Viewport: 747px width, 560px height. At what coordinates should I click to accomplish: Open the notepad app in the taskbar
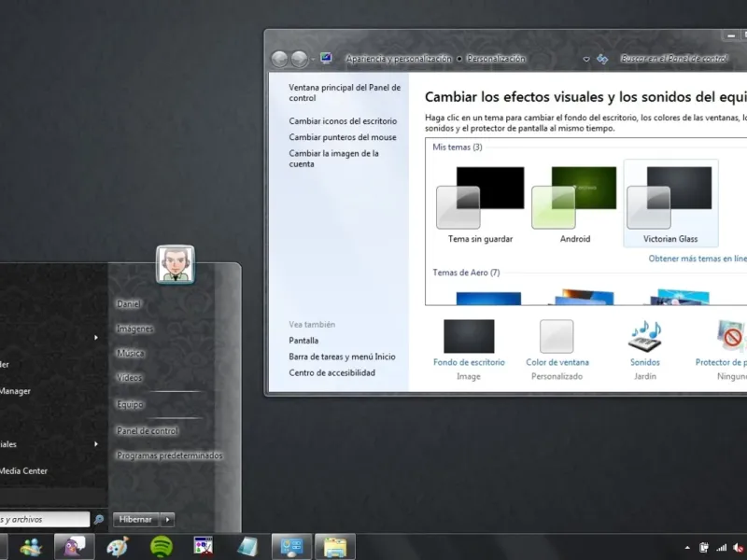[x=247, y=547]
